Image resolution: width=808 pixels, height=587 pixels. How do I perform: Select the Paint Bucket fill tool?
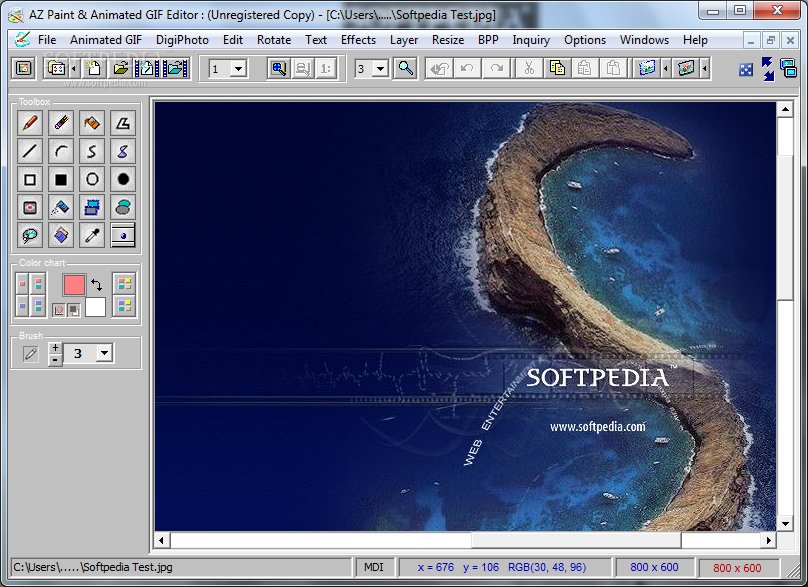(x=92, y=123)
